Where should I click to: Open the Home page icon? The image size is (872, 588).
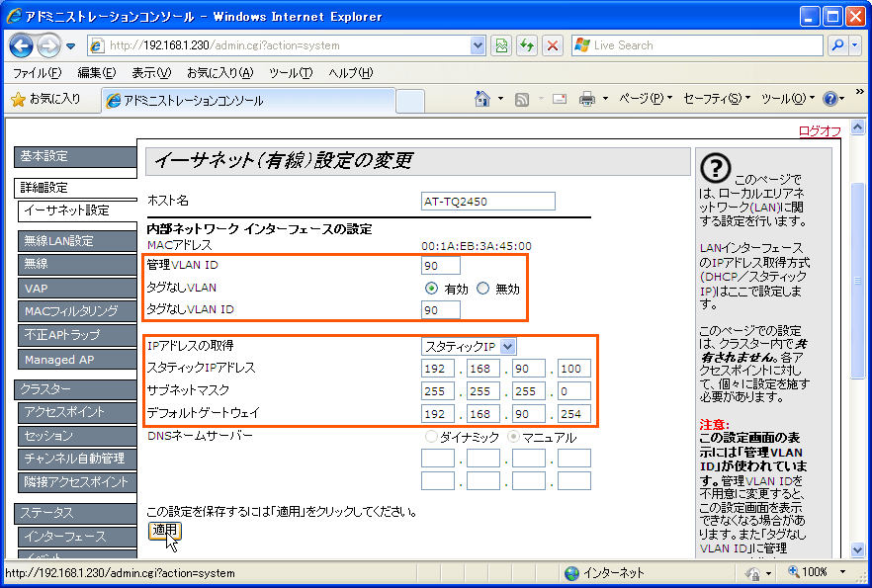pos(482,99)
